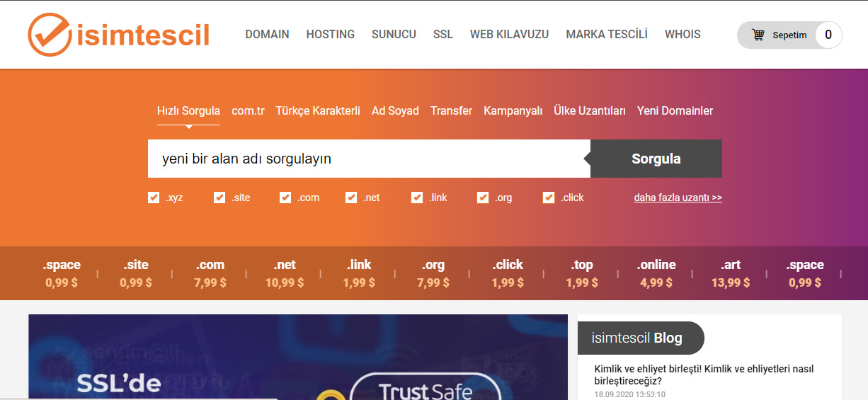
Task: Click the .top 1,99 $ price item
Action: 582,273
